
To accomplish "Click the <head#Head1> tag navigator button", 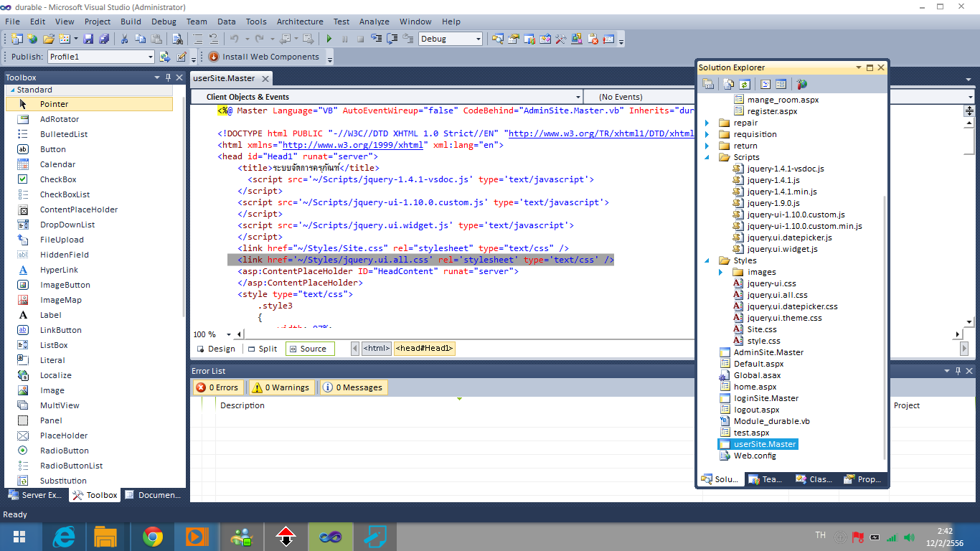I will click(x=424, y=349).
